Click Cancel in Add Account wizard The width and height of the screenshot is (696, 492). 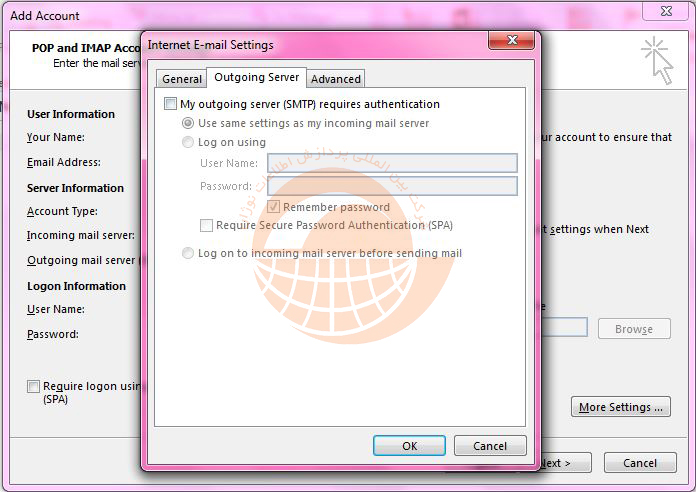click(x=639, y=463)
